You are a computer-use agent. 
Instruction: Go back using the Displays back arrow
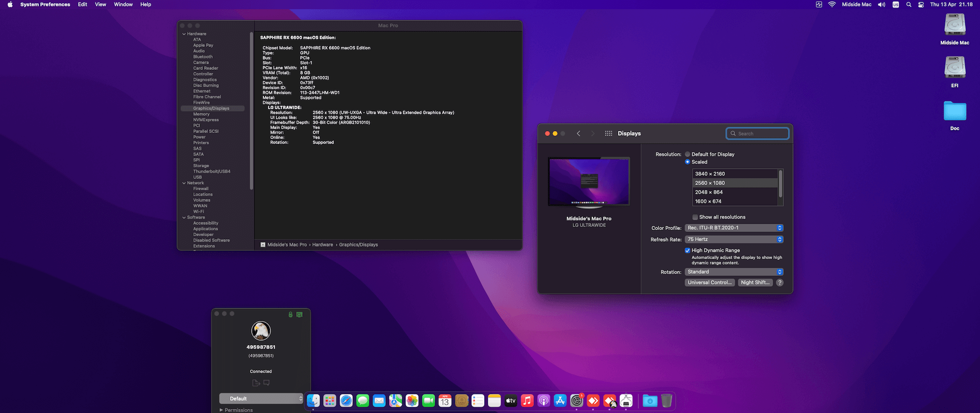pyautogui.click(x=578, y=134)
